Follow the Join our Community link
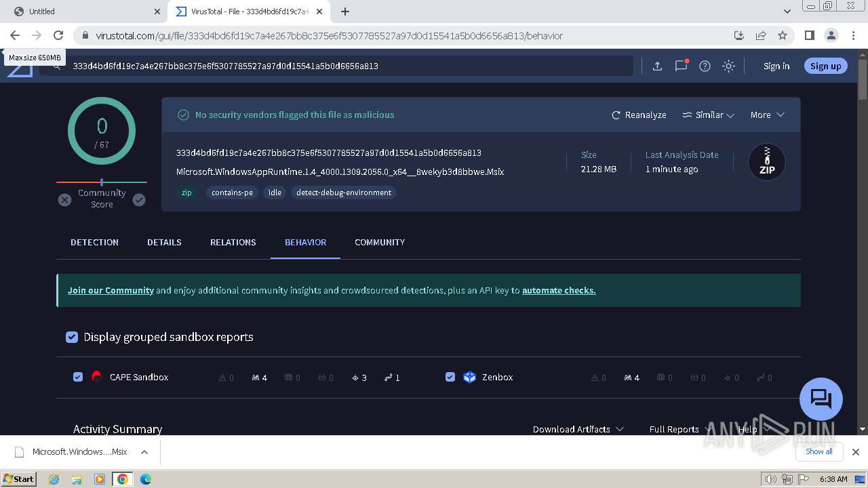The height and width of the screenshot is (488, 868). [111, 290]
